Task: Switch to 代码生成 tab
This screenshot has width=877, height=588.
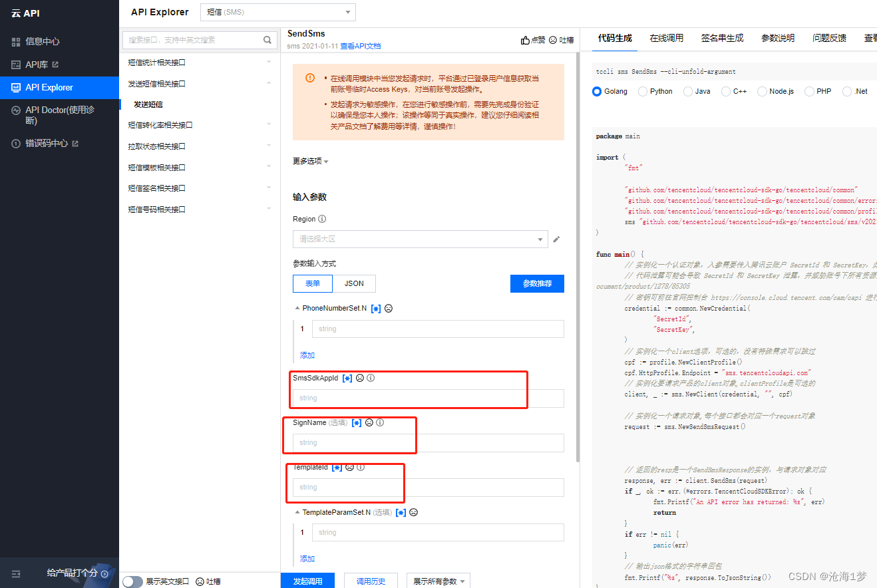Action: [615, 38]
